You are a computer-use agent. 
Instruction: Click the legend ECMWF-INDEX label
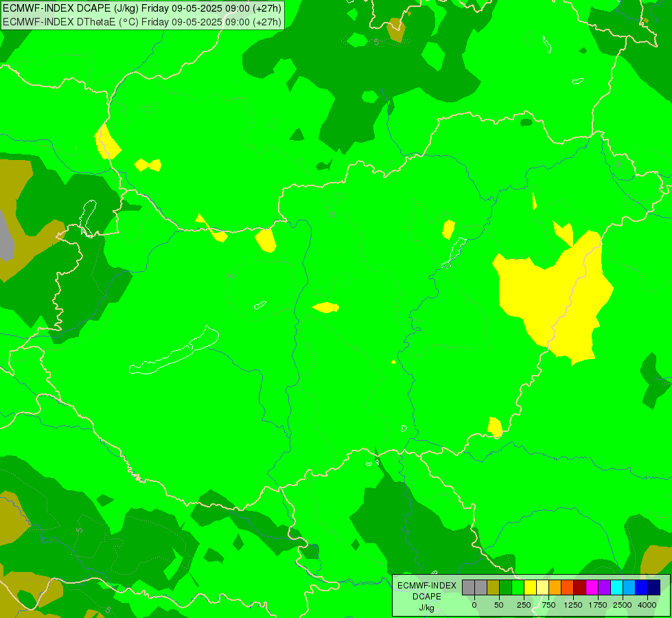tap(427, 586)
